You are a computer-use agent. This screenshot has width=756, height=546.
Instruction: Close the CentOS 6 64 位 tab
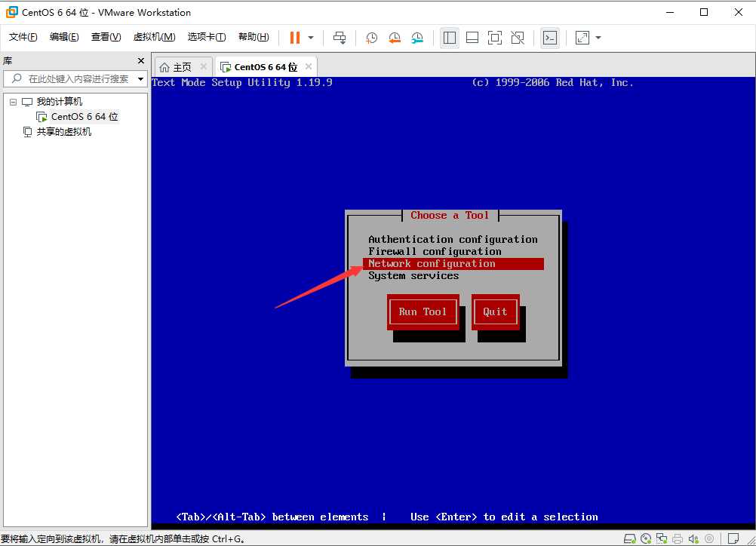(x=309, y=66)
